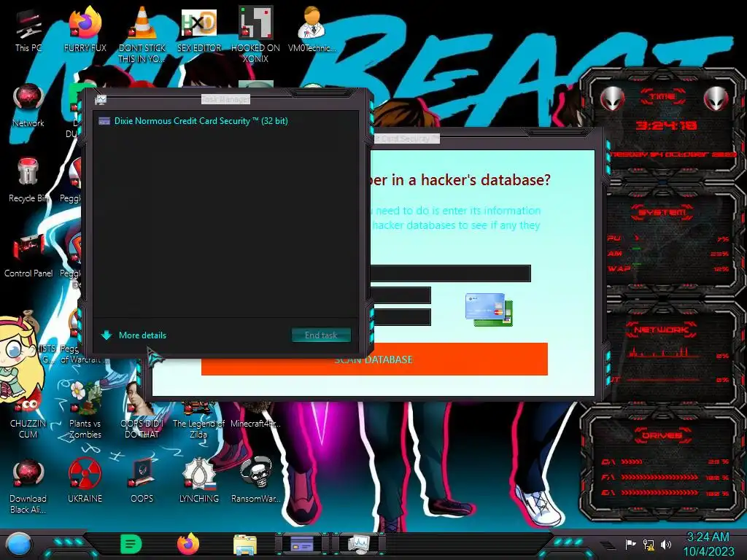Click the Task Manager title bar icon
The width and height of the screenshot is (747, 560).
coord(101,99)
